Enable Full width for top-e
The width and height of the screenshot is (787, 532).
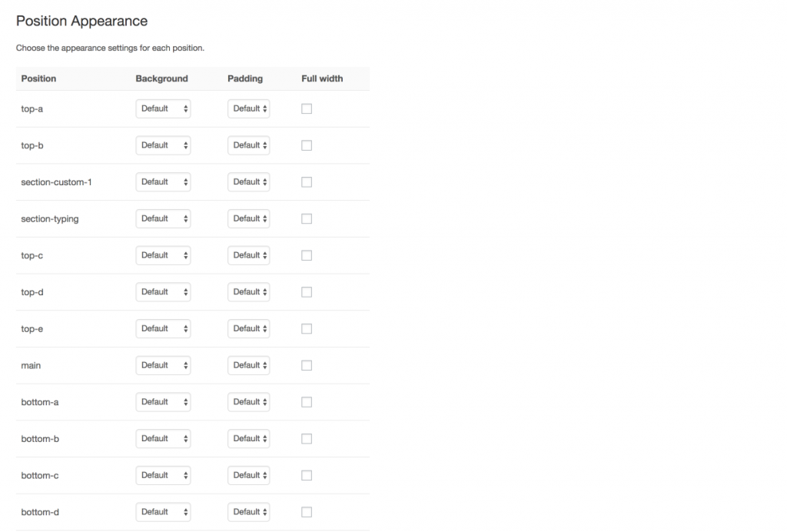pos(307,328)
